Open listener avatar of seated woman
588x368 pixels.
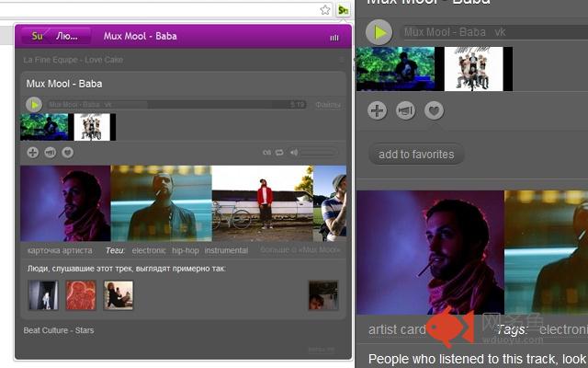pyautogui.click(x=119, y=295)
